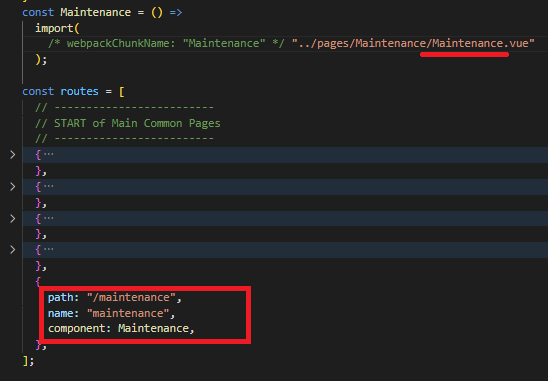Expand the first collapsed route object chevron
Image resolution: width=548 pixels, height=381 pixels.
tap(13, 154)
